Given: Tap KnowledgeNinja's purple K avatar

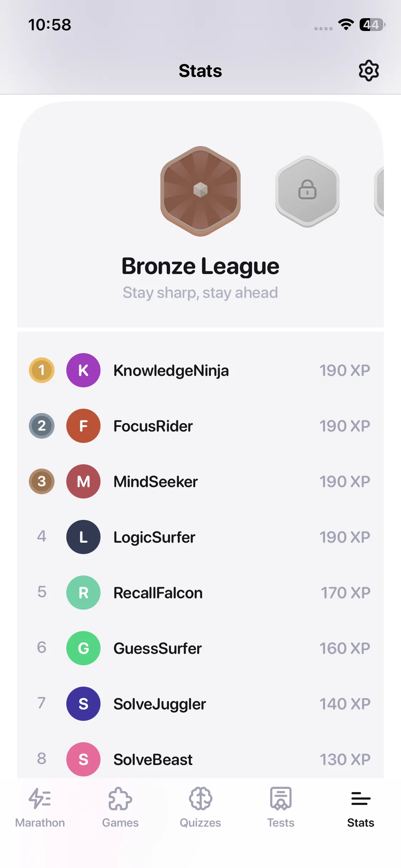Looking at the screenshot, I should click(x=83, y=370).
